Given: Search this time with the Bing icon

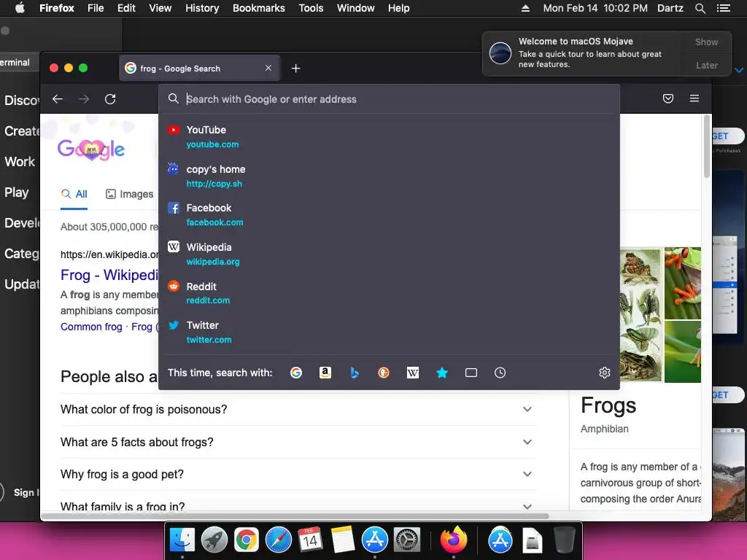Looking at the screenshot, I should tap(354, 373).
